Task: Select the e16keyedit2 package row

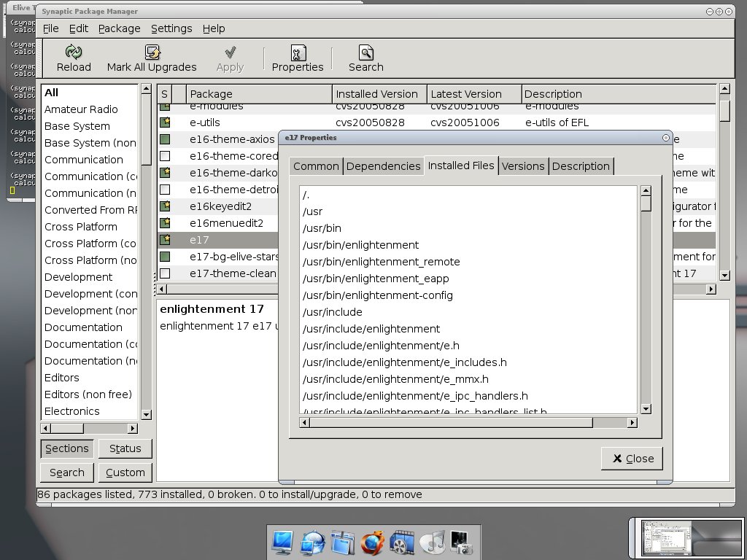Action: coord(218,206)
